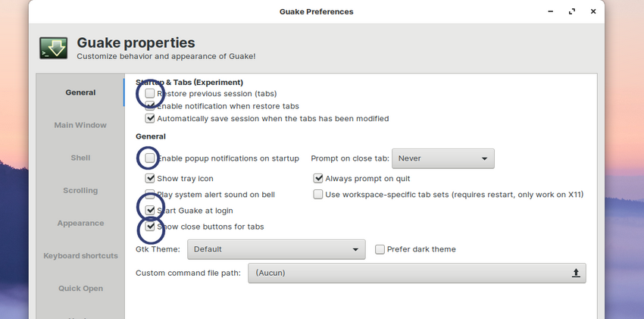
Task: Go to the Keyboard shortcuts tab
Action: point(80,256)
